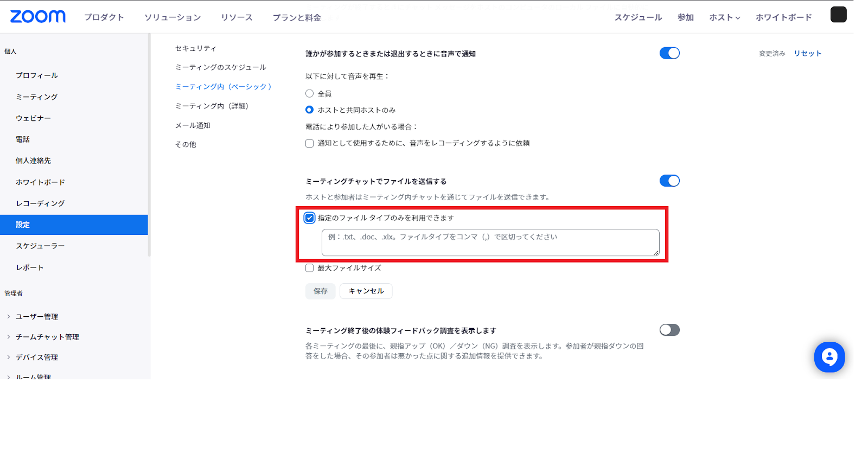The height and width of the screenshot is (460, 868).
Task: Open the chat support bubble icon
Action: tap(829, 357)
